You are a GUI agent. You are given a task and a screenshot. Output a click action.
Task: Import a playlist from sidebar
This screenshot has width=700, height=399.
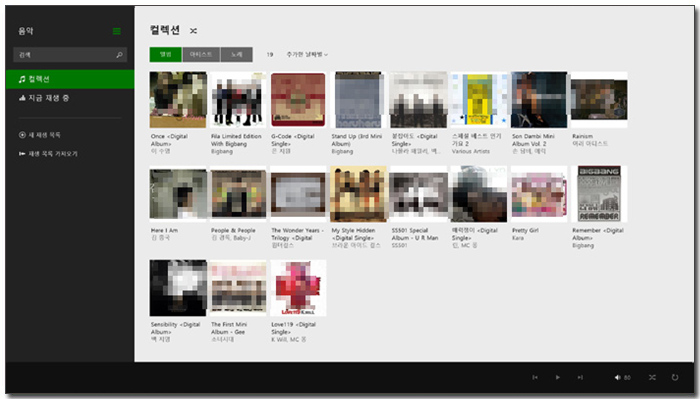coord(48,154)
